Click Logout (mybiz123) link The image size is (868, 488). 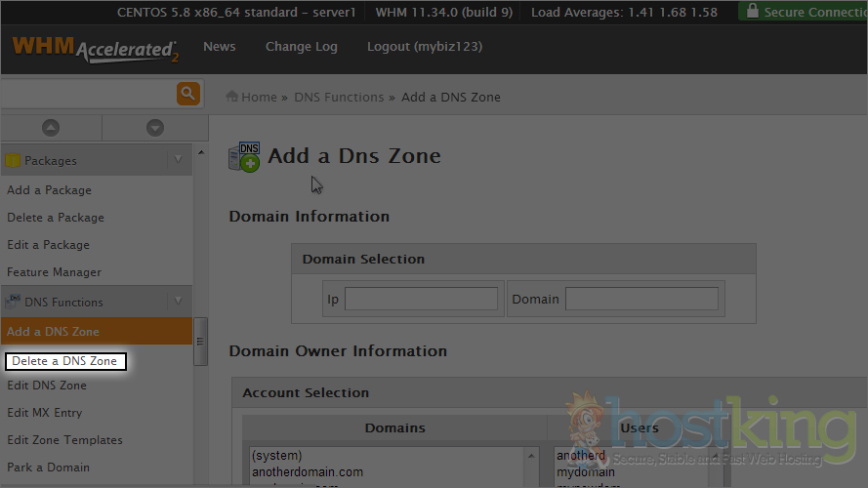click(x=424, y=47)
